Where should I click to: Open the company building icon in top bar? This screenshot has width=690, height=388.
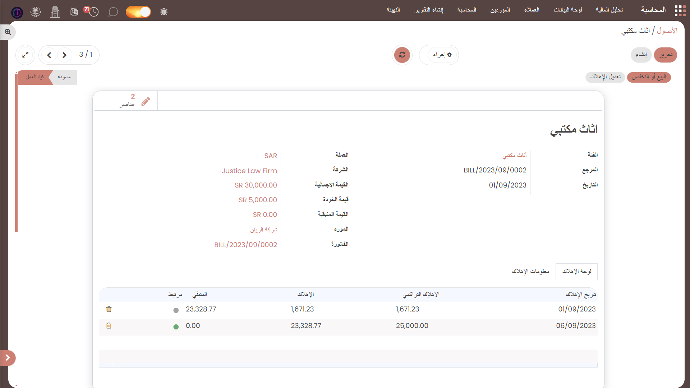[x=55, y=12]
